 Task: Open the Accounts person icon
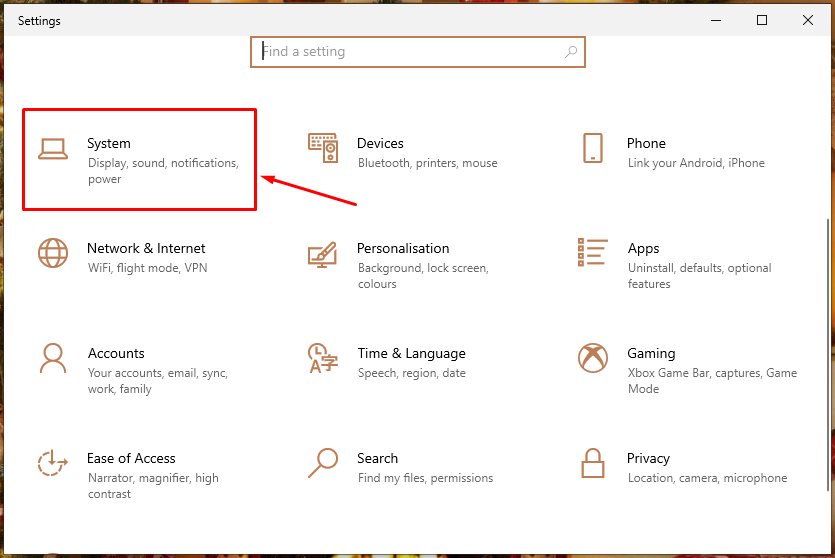click(53, 358)
